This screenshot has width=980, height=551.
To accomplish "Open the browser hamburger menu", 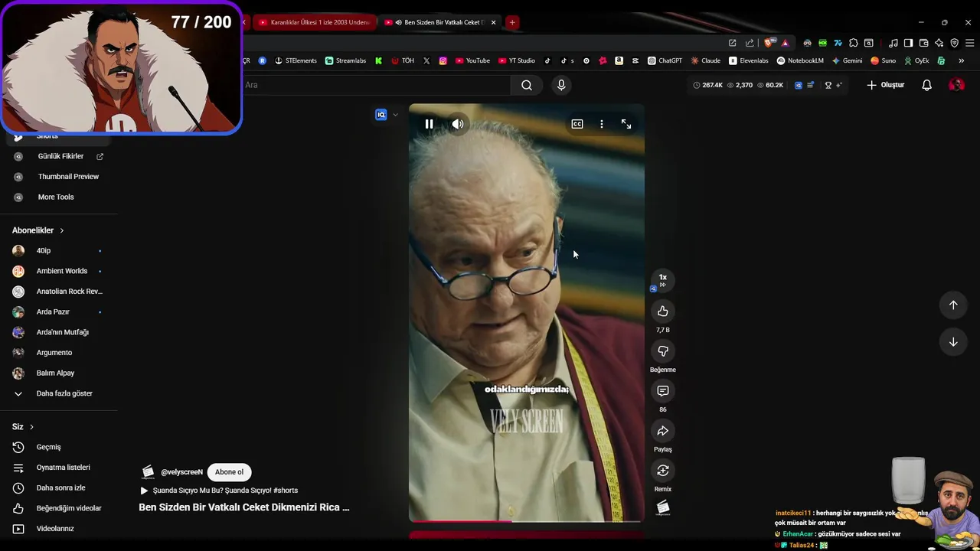I will point(969,43).
